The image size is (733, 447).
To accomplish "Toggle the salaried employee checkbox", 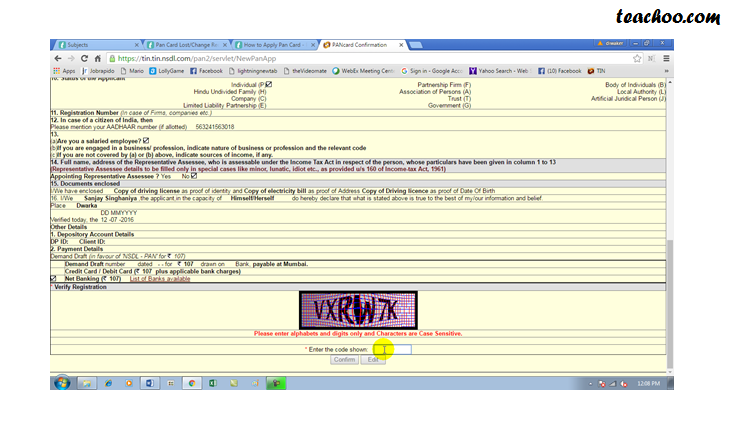I will tap(146, 141).
